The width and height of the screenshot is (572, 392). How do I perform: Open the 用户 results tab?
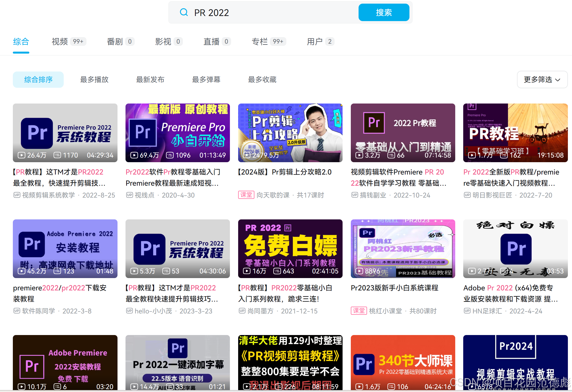314,42
